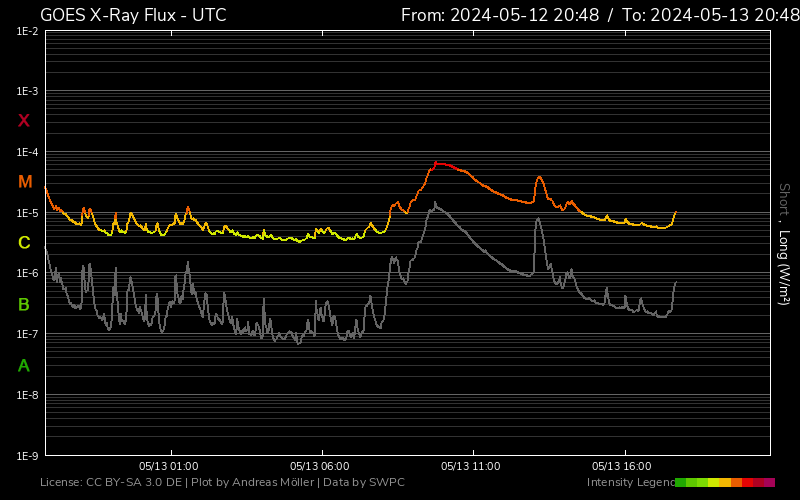Viewport: 800px width, 500px height.
Task: Click the green B flare class label
Action: tap(24, 305)
